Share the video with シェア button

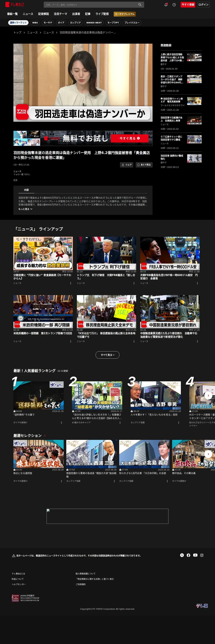click(x=127, y=165)
